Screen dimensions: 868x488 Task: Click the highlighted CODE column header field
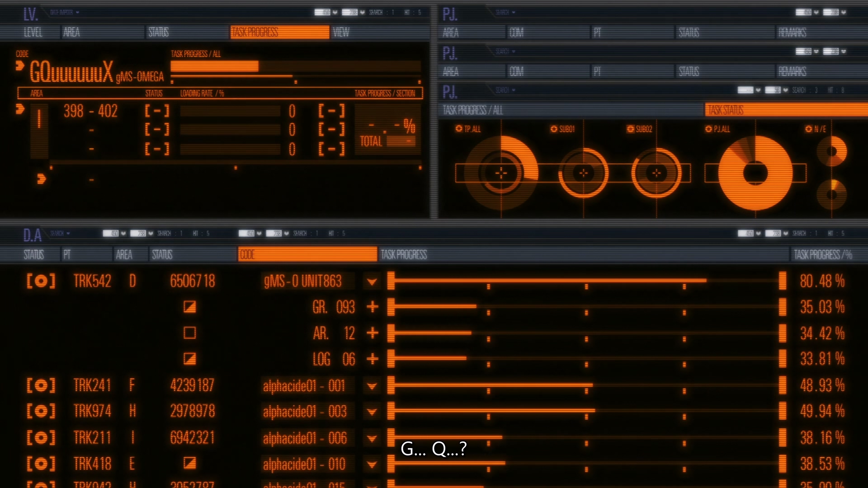coord(307,254)
